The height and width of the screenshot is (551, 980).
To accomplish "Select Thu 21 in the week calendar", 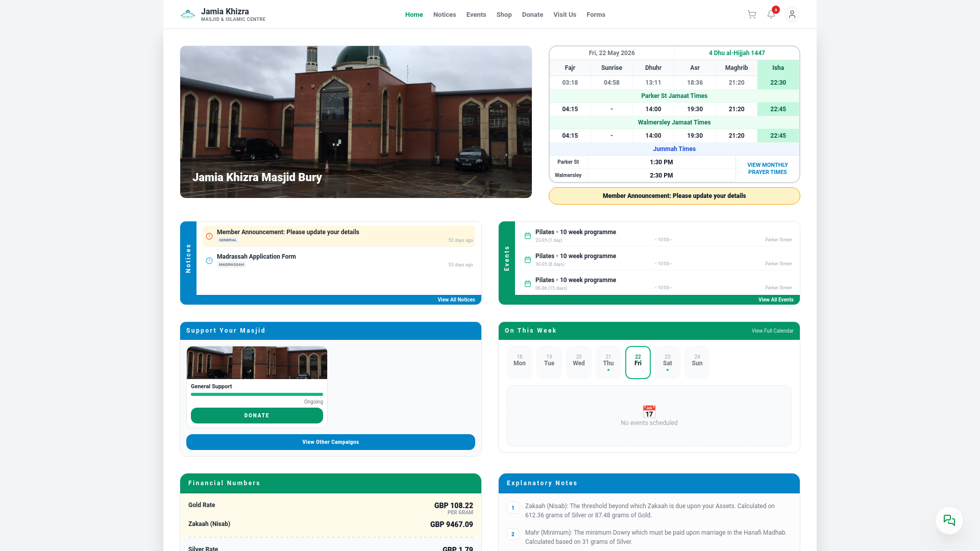I will pos(608,362).
